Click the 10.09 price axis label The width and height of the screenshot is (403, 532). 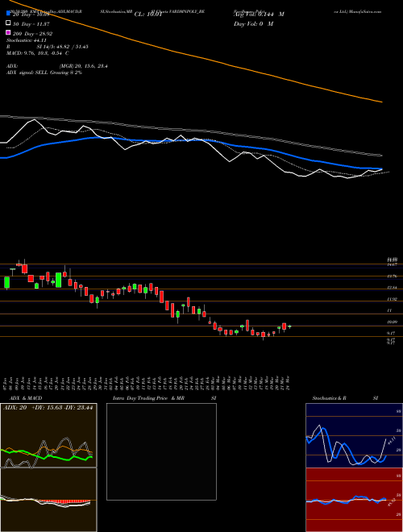pyautogui.click(x=393, y=322)
